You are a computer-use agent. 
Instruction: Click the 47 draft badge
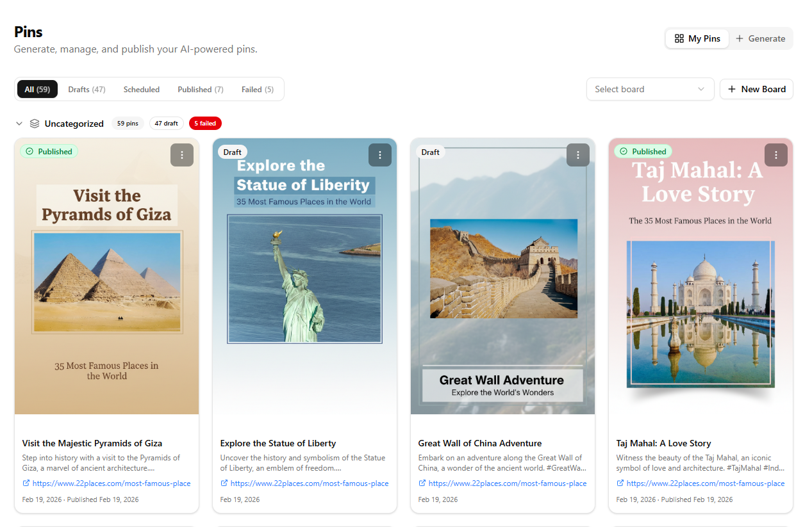(x=167, y=124)
